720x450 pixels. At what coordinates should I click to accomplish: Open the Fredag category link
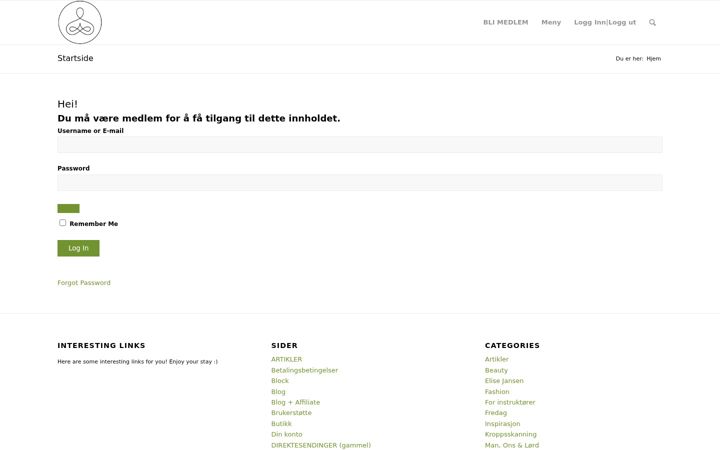pyautogui.click(x=496, y=413)
